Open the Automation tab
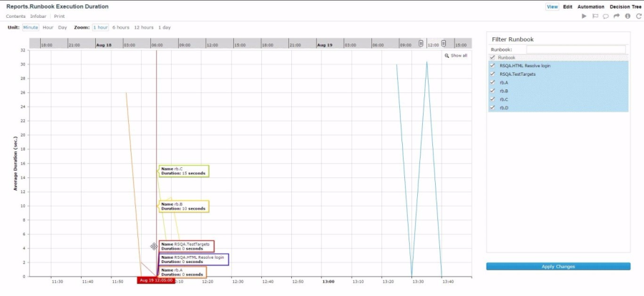This screenshot has width=644, height=296. [590, 6]
